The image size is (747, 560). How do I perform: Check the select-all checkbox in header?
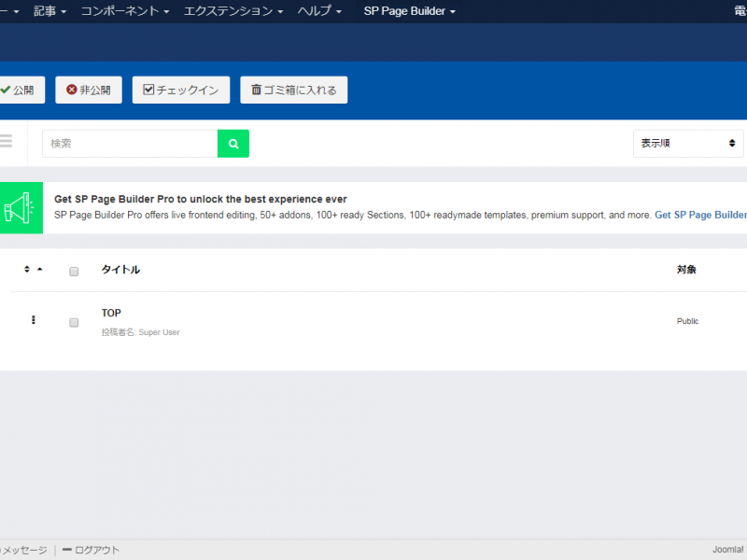pyautogui.click(x=74, y=272)
